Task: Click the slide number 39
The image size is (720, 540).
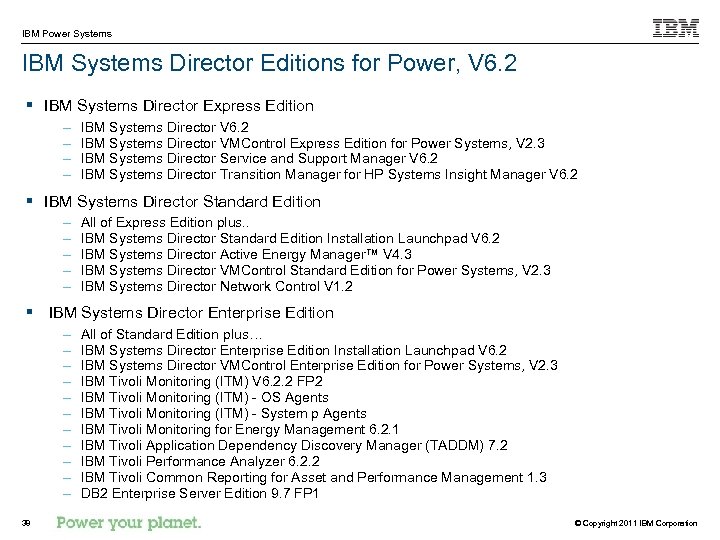Action: [x=26, y=523]
